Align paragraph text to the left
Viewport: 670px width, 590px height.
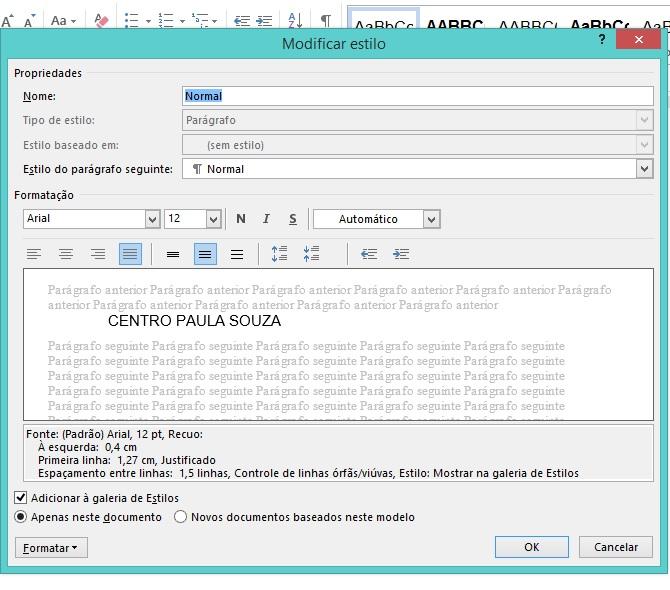[x=34, y=255]
